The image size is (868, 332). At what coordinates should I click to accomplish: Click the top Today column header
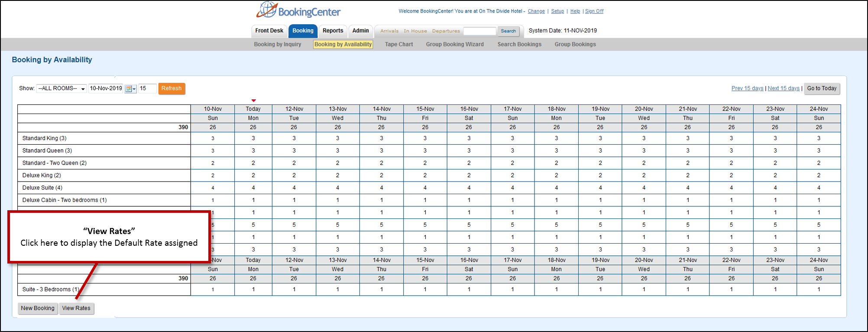(253, 109)
